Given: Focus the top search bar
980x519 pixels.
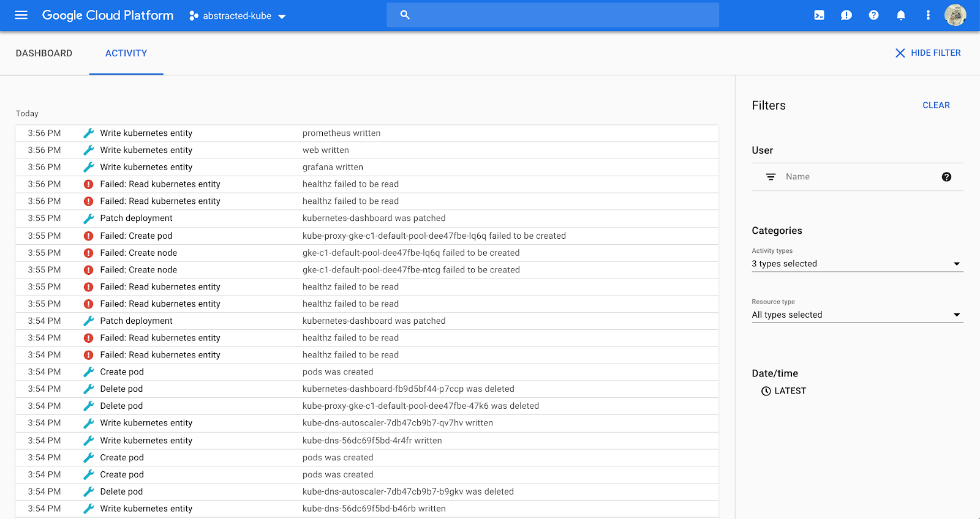Looking at the screenshot, I should point(552,15).
